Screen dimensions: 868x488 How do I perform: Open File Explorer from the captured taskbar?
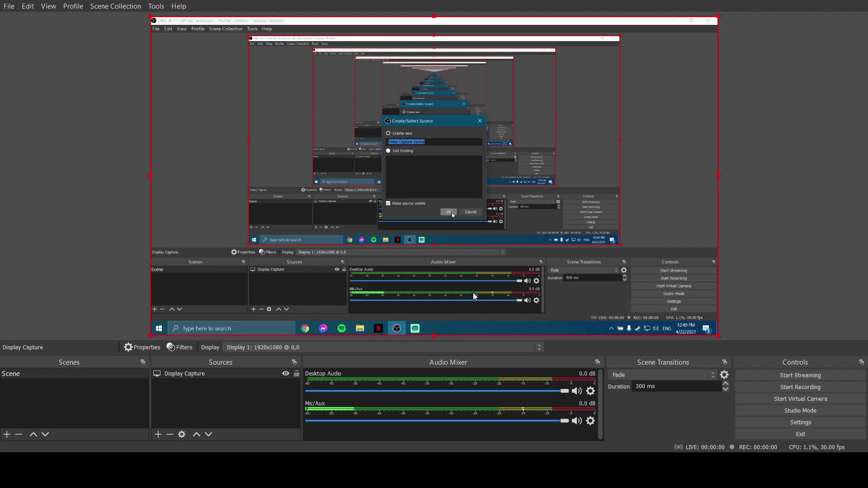pyautogui.click(x=360, y=328)
